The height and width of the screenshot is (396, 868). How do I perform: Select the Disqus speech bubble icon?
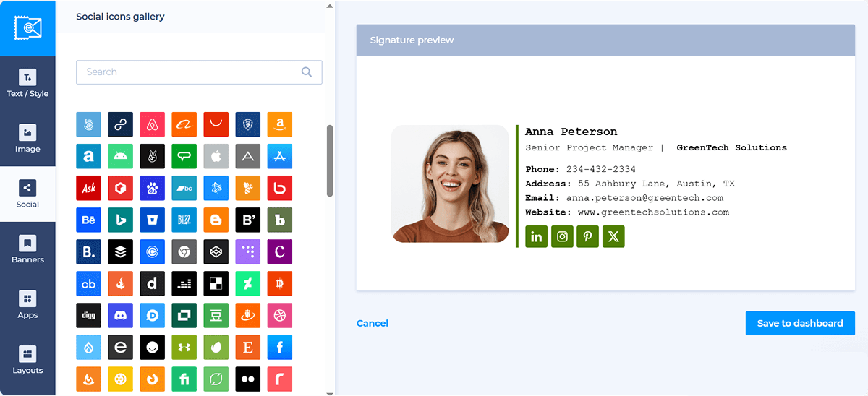(x=152, y=315)
